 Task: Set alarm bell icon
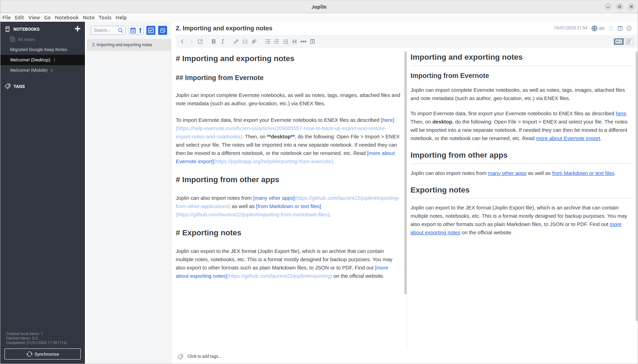(x=611, y=28)
